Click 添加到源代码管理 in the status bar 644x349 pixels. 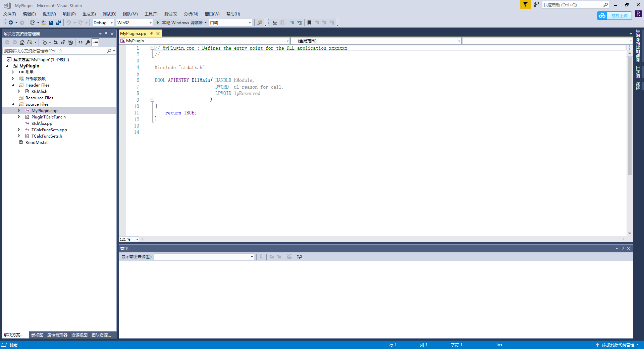pyautogui.click(x=618, y=345)
